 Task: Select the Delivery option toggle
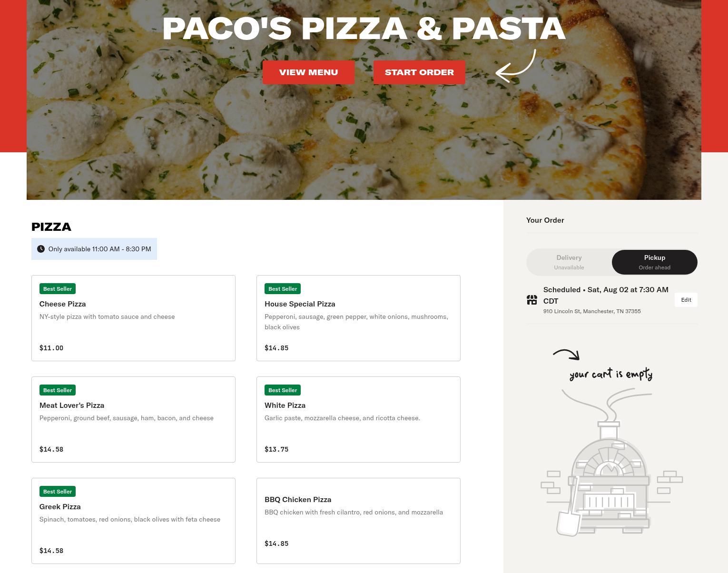pyautogui.click(x=569, y=262)
